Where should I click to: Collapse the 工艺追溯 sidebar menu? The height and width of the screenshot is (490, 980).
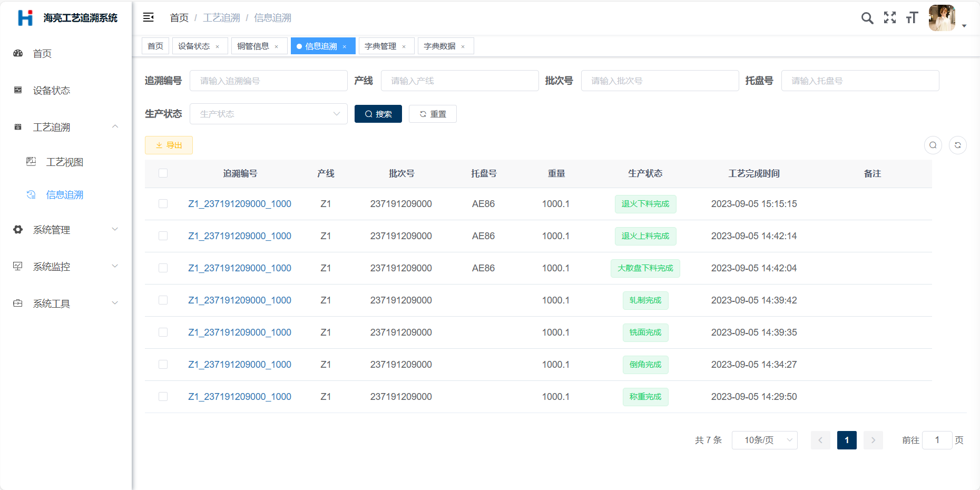click(115, 126)
